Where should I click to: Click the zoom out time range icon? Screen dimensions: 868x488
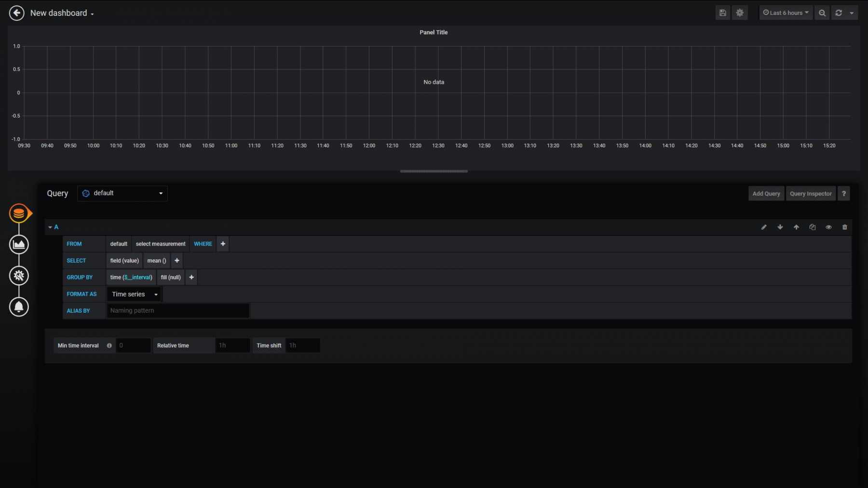pyautogui.click(x=822, y=13)
